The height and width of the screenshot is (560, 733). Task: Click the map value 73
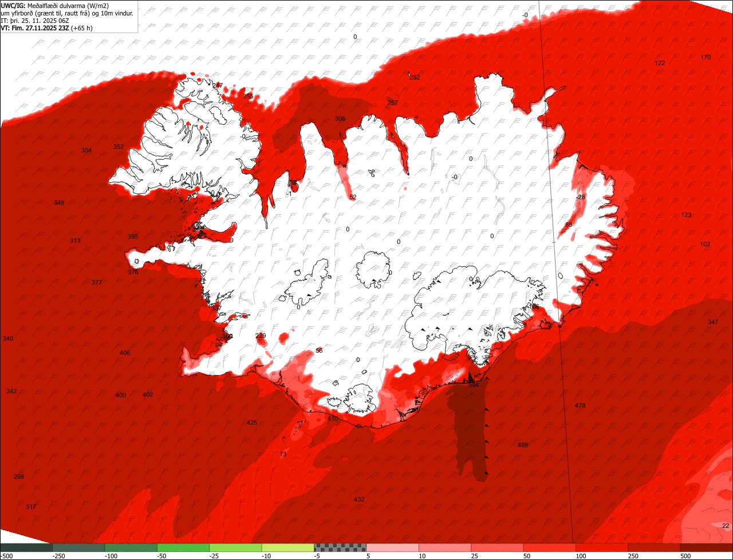283,454
